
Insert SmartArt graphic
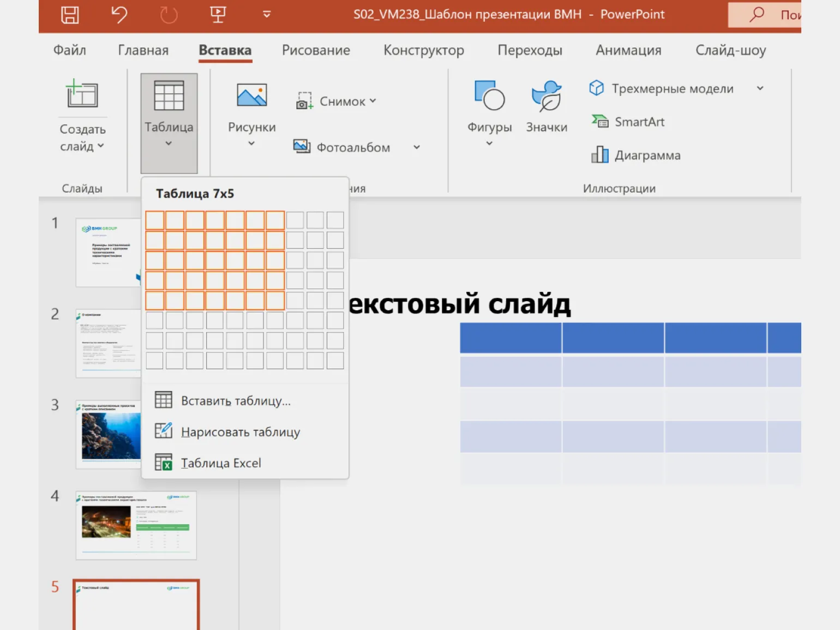(628, 122)
